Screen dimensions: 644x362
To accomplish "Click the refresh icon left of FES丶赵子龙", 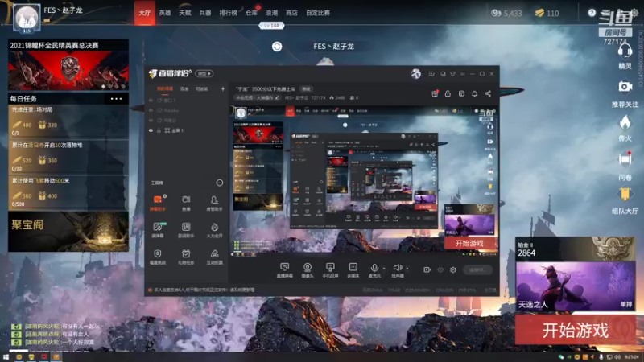I will 277,47.
